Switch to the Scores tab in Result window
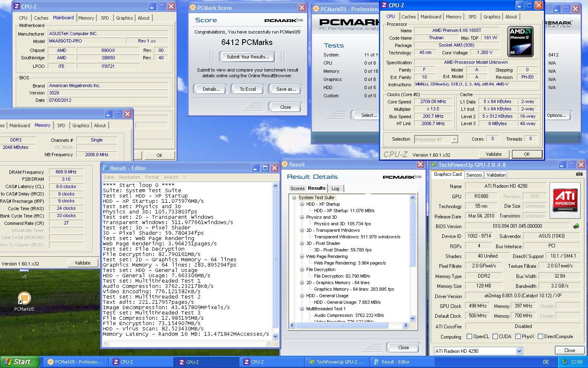The image size is (588, 368). click(x=297, y=188)
